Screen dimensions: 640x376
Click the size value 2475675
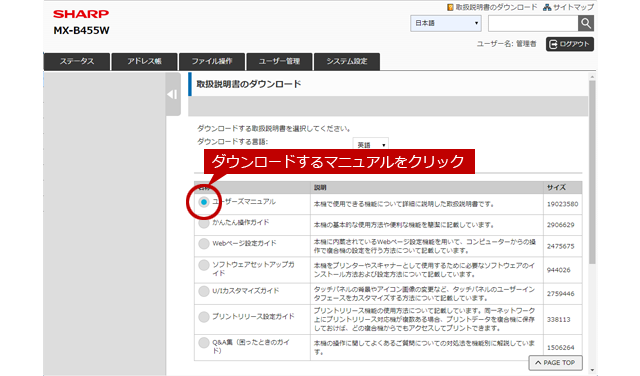pyautogui.click(x=560, y=247)
